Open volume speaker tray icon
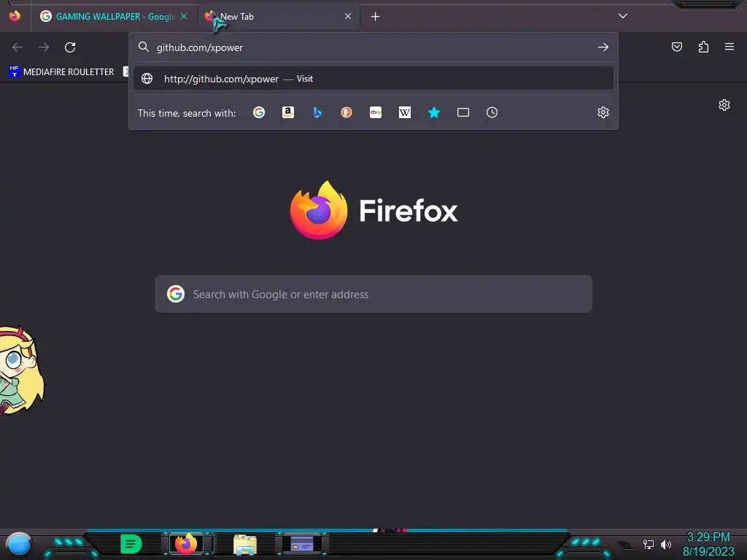The image size is (747, 560). point(666,544)
